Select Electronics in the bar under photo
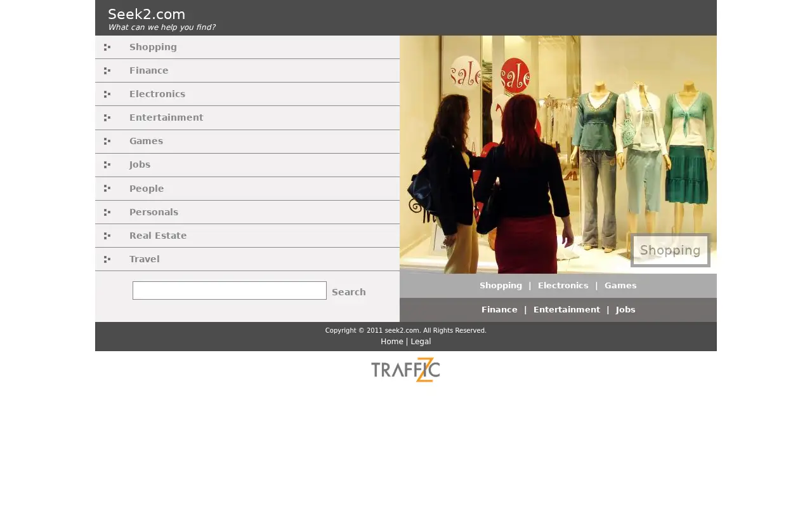 (x=563, y=286)
